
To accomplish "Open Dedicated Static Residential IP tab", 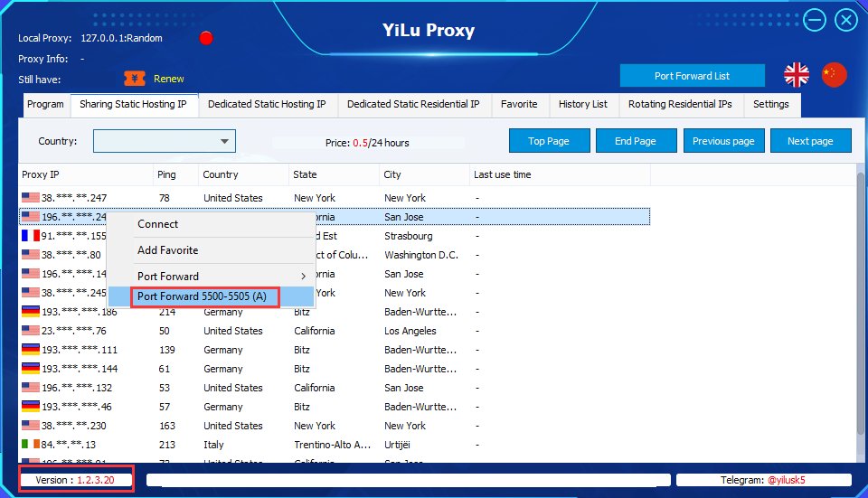I will [413, 105].
